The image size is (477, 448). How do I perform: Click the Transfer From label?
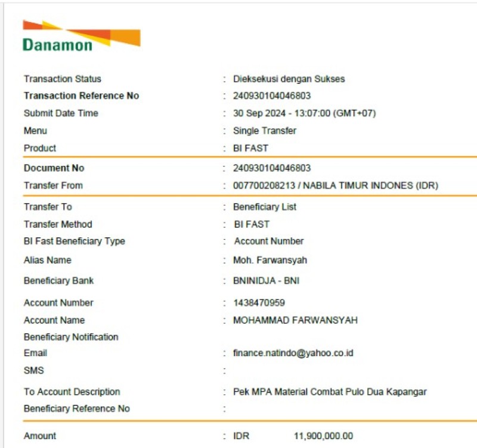(x=53, y=186)
